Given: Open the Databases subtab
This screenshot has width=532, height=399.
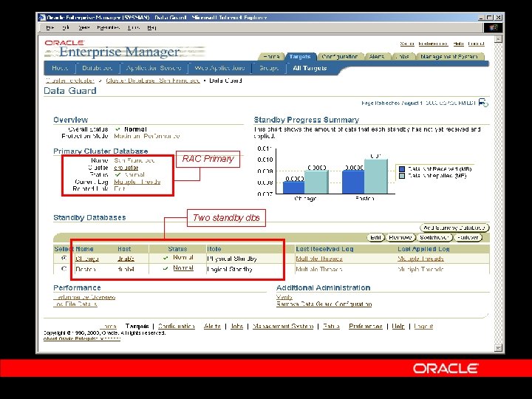Looking at the screenshot, I should point(97,68).
